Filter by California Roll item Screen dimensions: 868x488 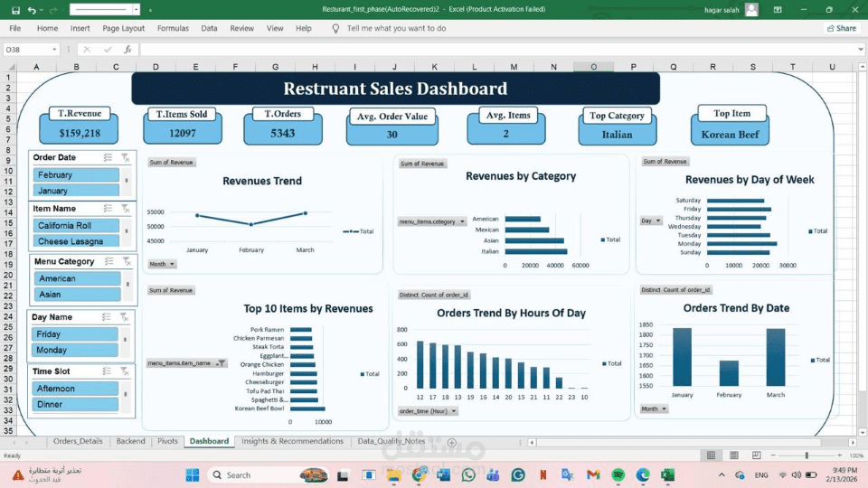[76, 226]
